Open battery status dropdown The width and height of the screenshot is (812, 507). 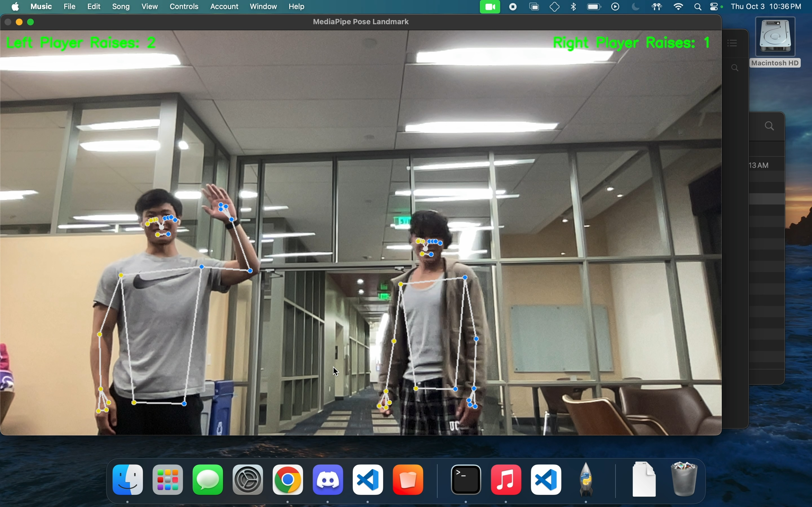click(x=595, y=7)
